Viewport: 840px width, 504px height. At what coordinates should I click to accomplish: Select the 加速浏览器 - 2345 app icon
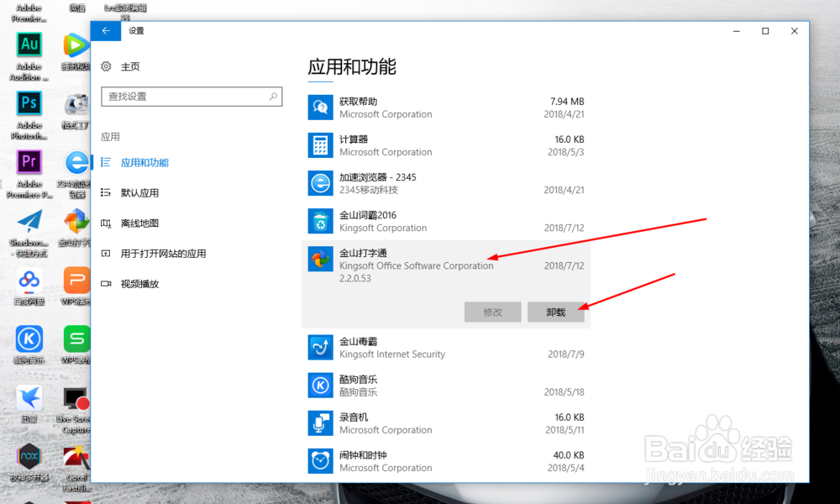(x=320, y=183)
